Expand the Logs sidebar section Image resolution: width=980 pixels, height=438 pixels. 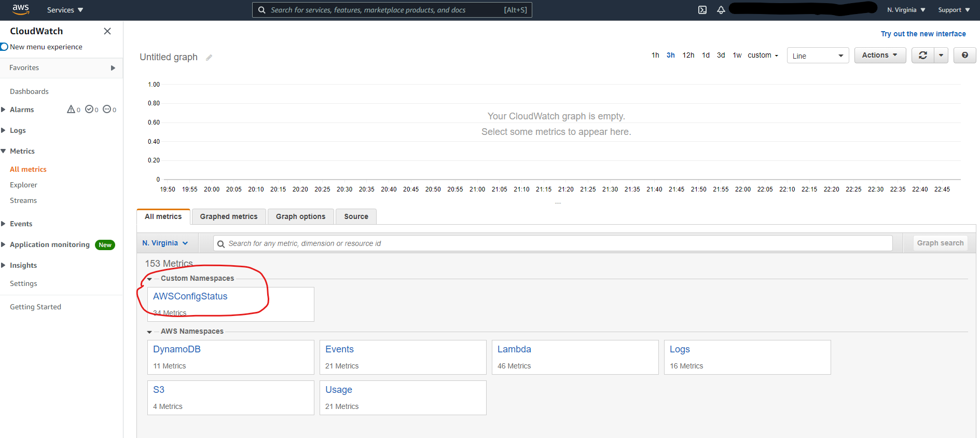4,130
